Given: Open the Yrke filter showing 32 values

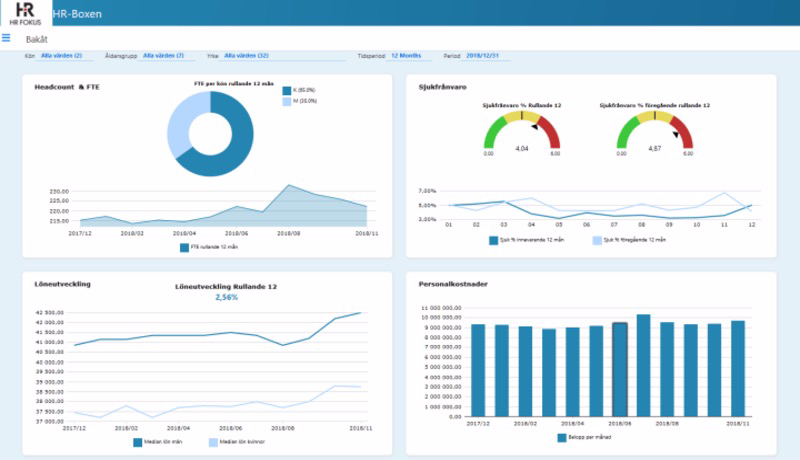Looking at the screenshot, I should click(x=284, y=56).
